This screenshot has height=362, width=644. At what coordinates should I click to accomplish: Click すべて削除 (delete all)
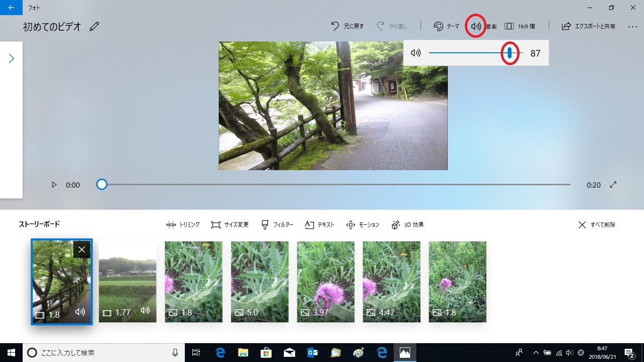coord(596,225)
